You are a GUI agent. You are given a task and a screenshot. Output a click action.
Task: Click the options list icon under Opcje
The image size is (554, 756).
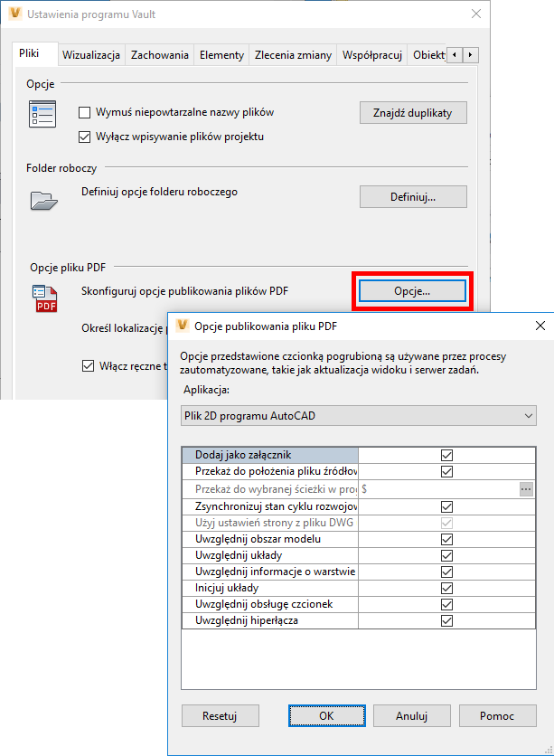pyautogui.click(x=42, y=114)
